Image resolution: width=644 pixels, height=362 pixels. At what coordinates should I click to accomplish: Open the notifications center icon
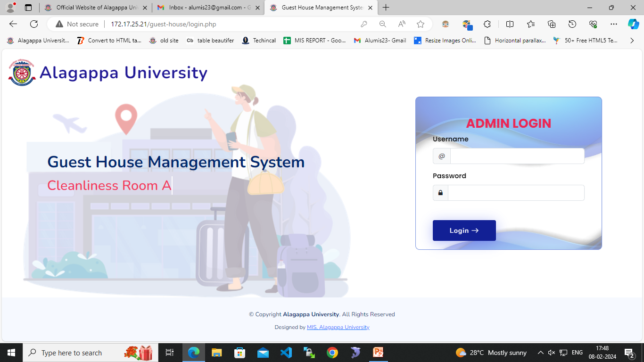629,353
